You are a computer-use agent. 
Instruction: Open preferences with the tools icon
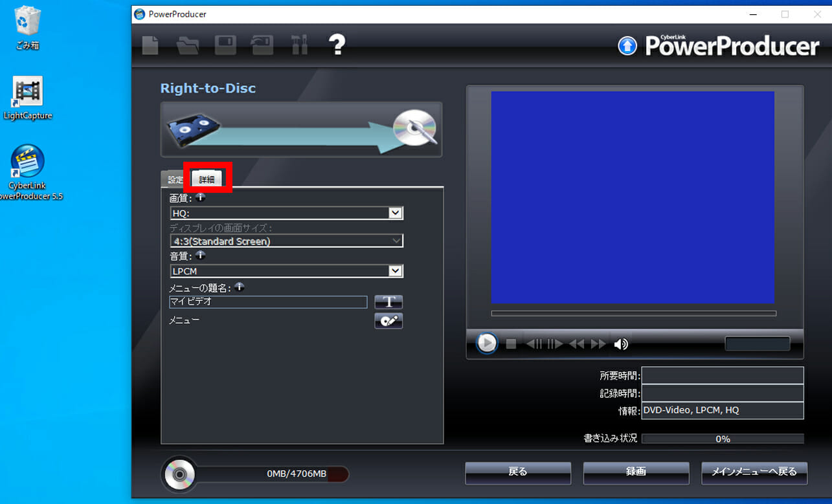point(299,45)
